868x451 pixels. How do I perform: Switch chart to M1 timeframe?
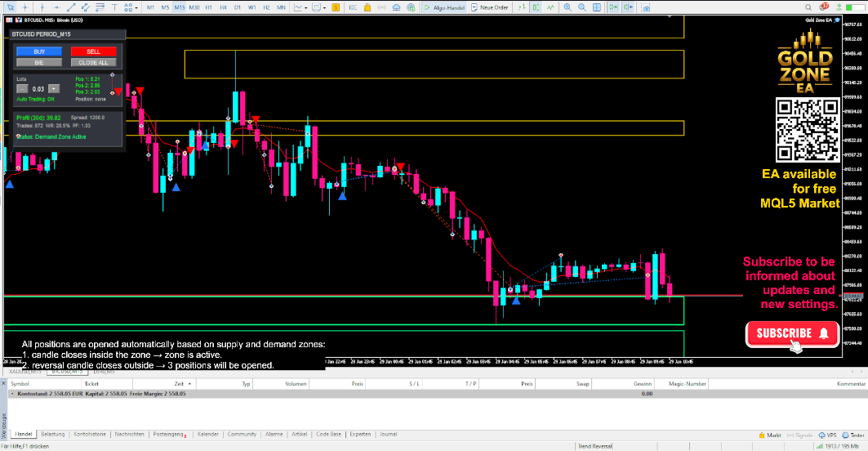click(150, 7)
